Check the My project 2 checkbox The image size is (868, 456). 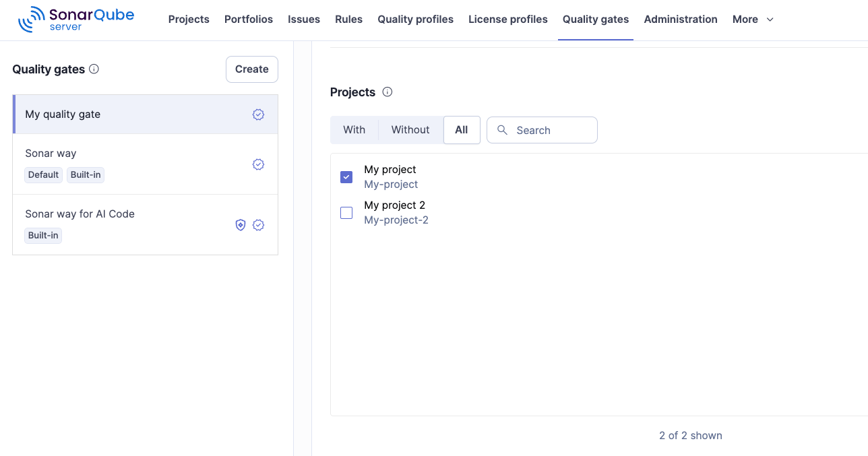346,213
